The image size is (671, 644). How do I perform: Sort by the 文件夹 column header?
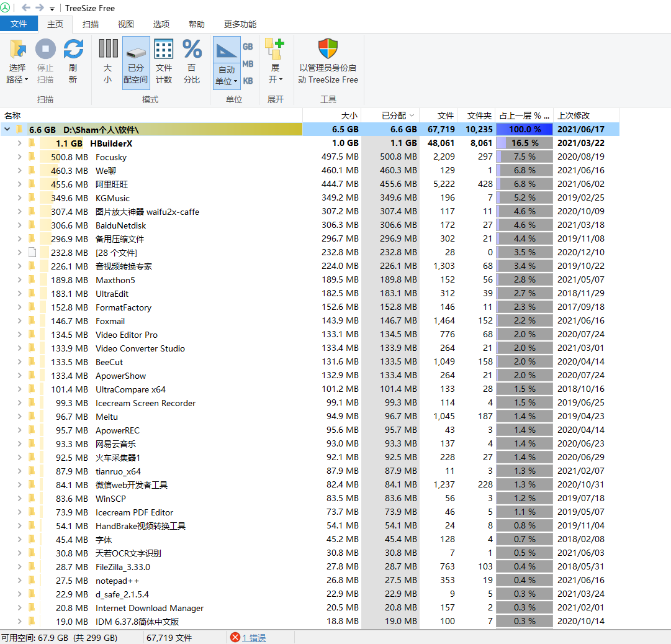476,116
